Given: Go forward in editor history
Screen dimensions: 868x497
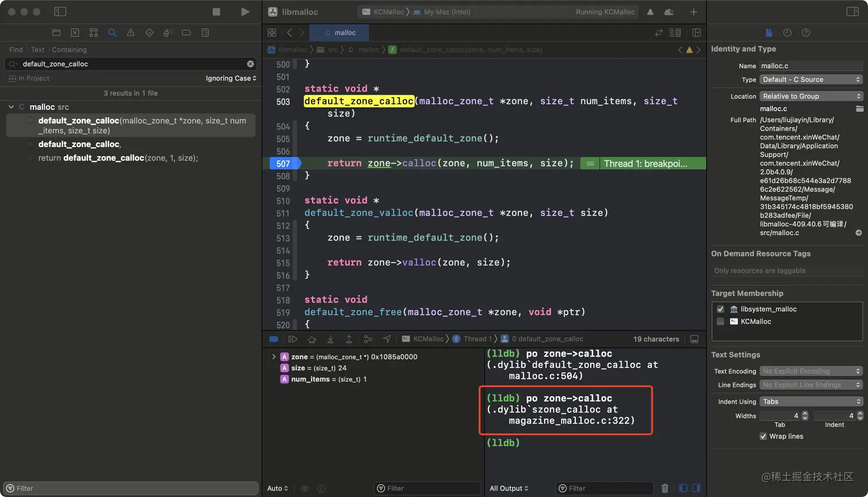Looking at the screenshot, I should pos(301,33).
